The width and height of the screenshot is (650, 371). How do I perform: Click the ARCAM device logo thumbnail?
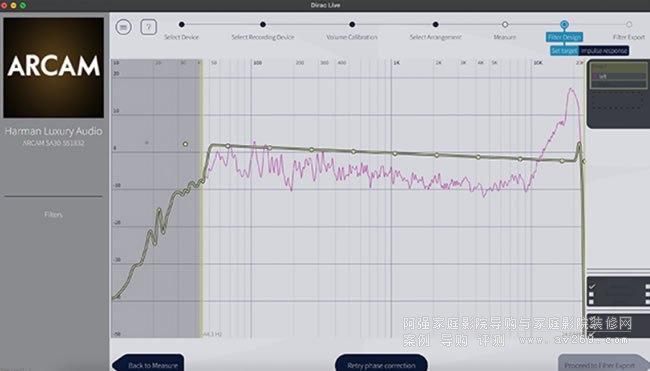pos(53,68)
